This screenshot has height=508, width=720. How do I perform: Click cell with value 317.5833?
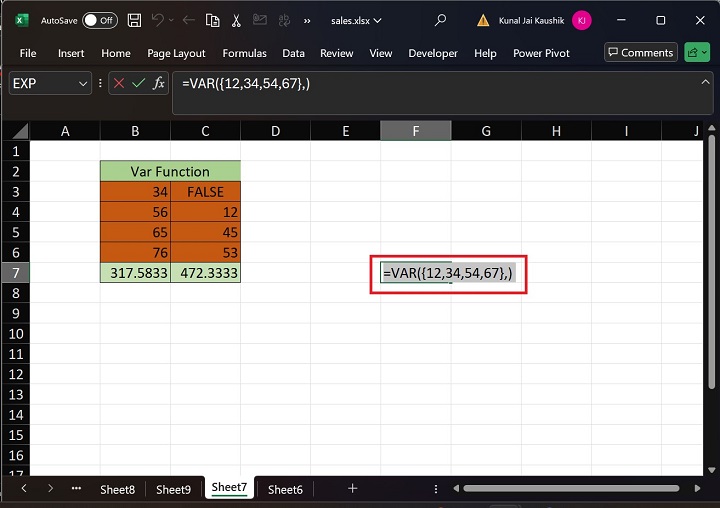coord(135,273)
